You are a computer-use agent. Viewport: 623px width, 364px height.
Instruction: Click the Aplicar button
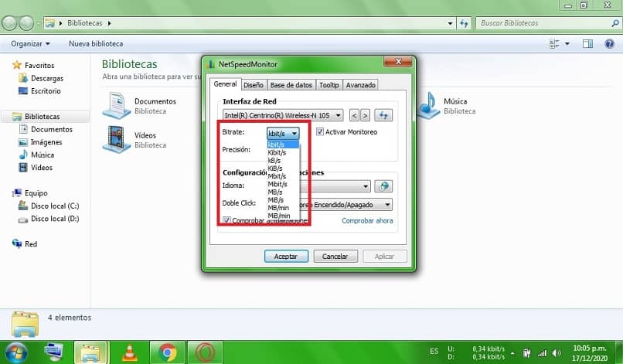pyautogui.click(x=385, y=257)
